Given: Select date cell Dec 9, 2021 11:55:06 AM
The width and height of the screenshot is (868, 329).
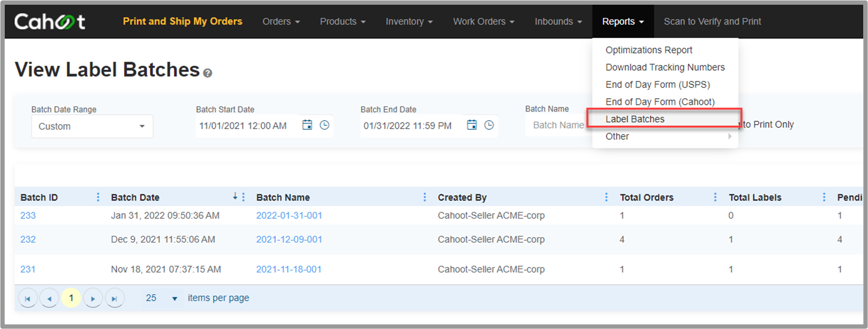Looking at the screenshot, I should coord(163,239).
